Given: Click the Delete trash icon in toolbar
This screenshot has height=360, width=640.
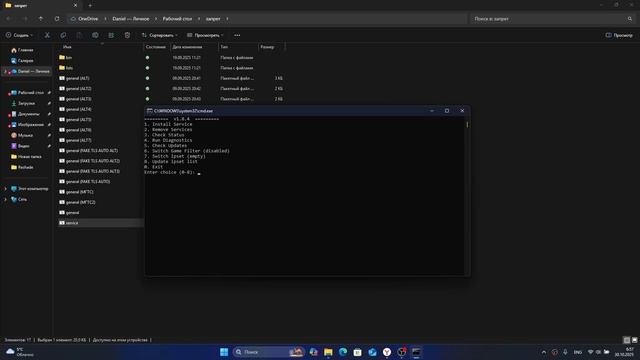Looking at the screenshot, I should point(127,35).
